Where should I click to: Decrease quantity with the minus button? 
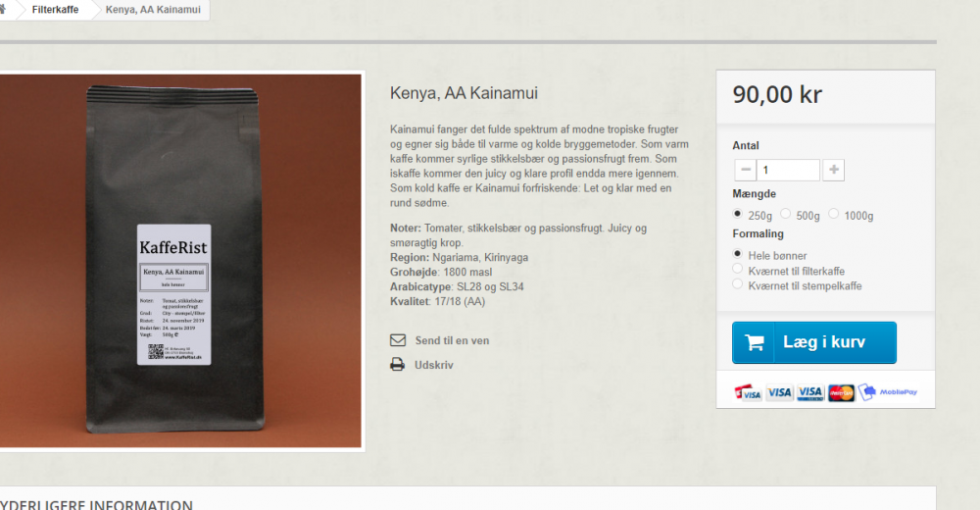(x=745, y=170)
